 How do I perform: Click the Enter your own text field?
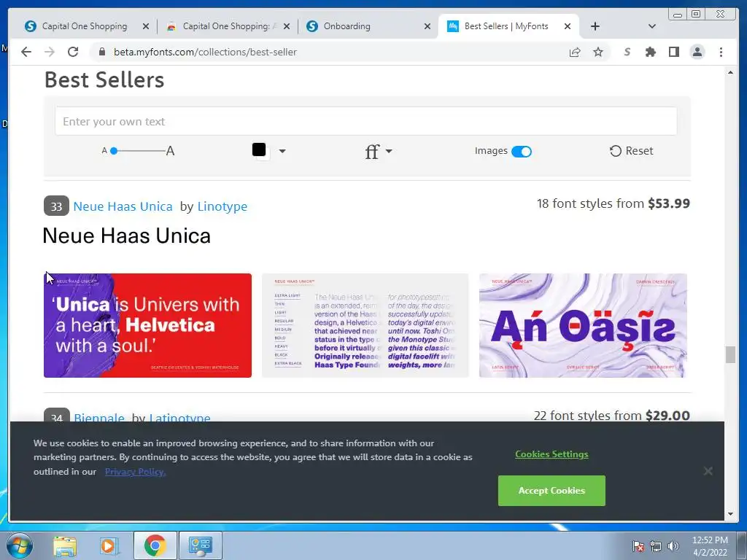[x=366, y=122]
